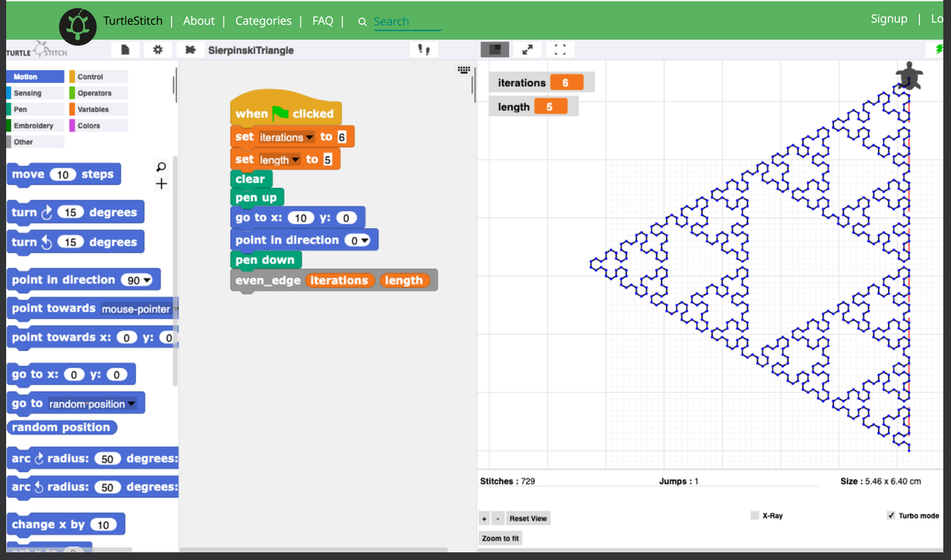Click the Search input field
The width and height of the screenshot is (951, 560).
click(x=407, y=22)
